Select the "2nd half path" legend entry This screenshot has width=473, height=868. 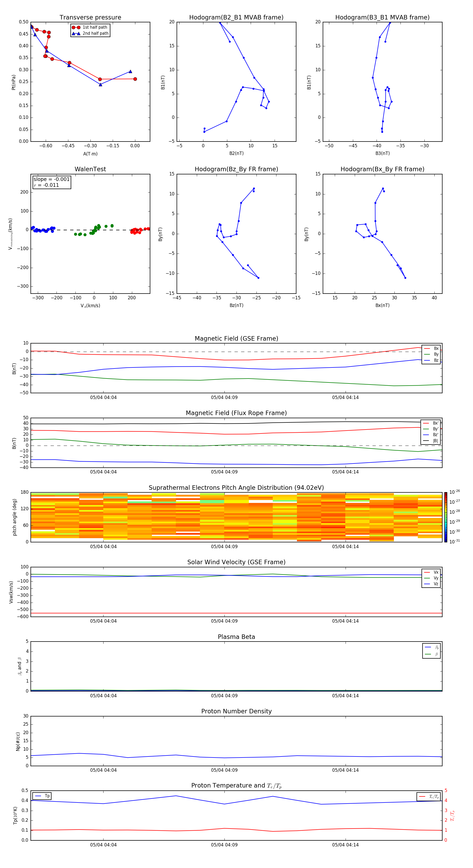(x=90, y=33)
